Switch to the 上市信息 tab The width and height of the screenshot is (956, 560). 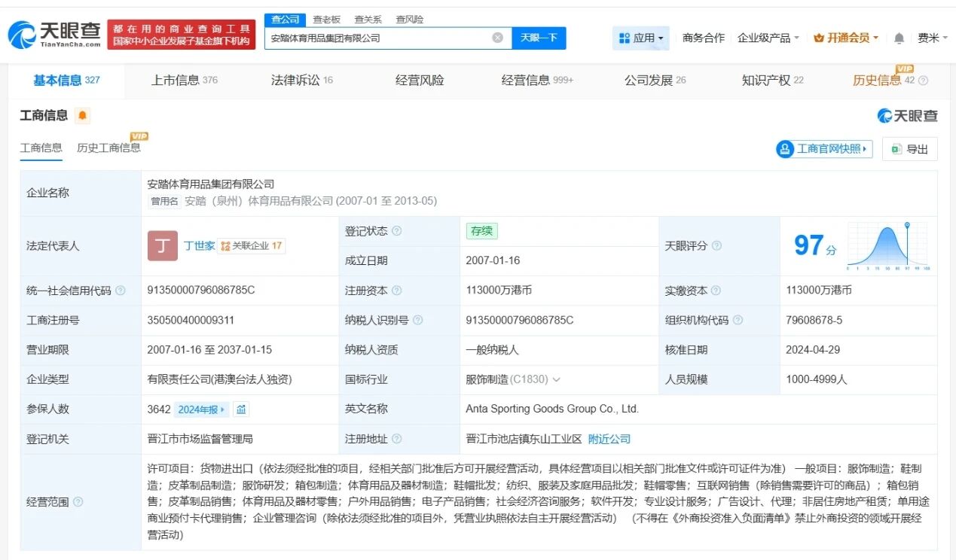(184, 81)
